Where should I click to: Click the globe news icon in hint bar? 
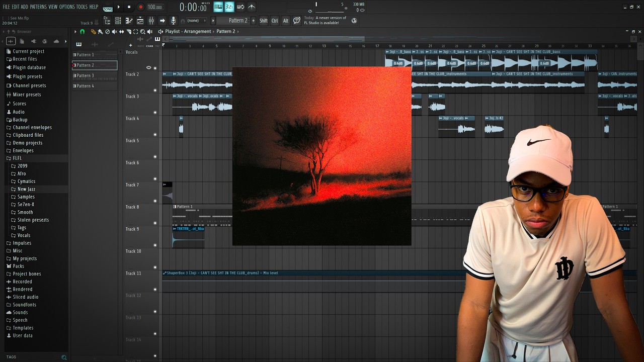coord(354,21)
